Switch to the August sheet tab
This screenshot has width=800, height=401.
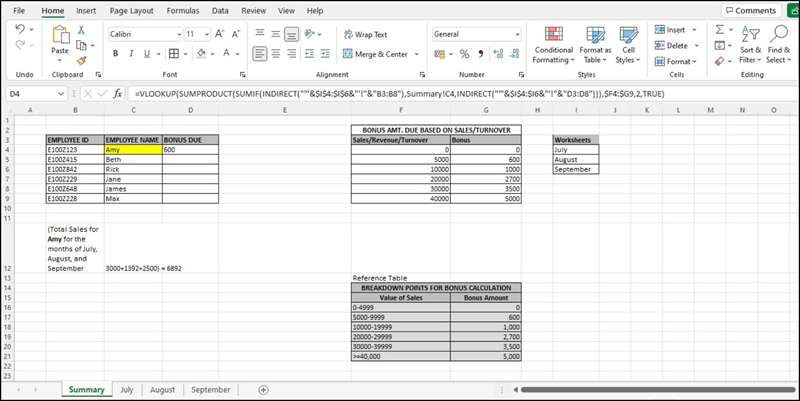[162, 390]
